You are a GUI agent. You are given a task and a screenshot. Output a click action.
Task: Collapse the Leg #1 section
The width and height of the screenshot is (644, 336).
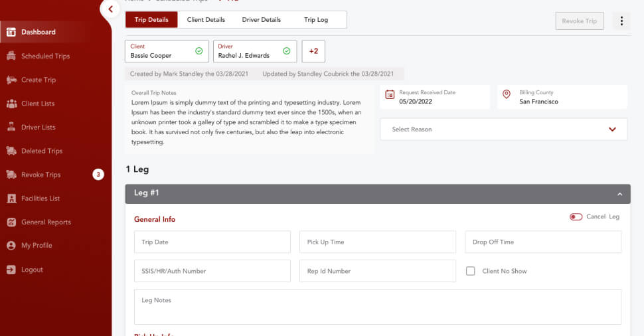point(619,194)
